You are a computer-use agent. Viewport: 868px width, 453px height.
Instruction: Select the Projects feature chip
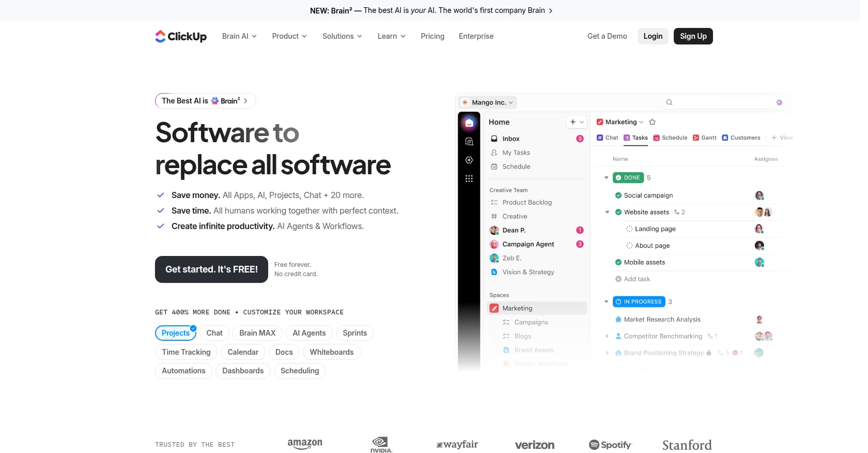click(x=176, y=333)
